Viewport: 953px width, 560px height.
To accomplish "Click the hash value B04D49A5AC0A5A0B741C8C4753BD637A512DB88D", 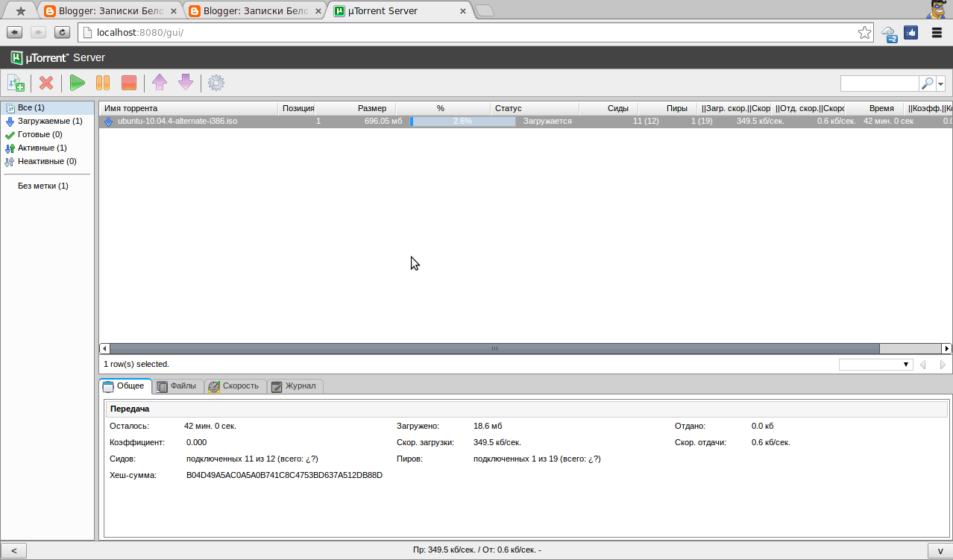I will (x=284, y=475).
